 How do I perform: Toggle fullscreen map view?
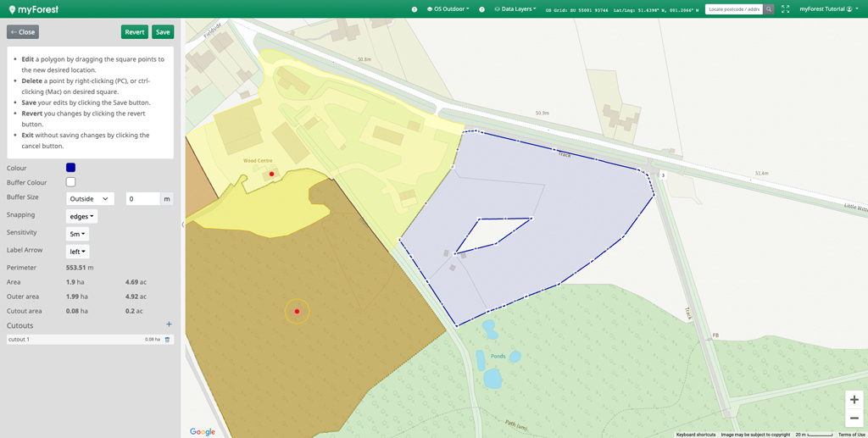[786, 9]
